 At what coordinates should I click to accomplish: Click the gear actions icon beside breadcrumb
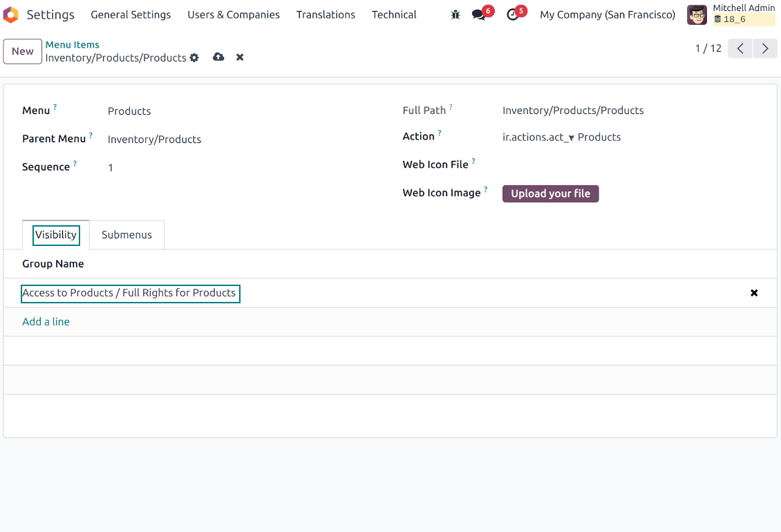(194, 58)
